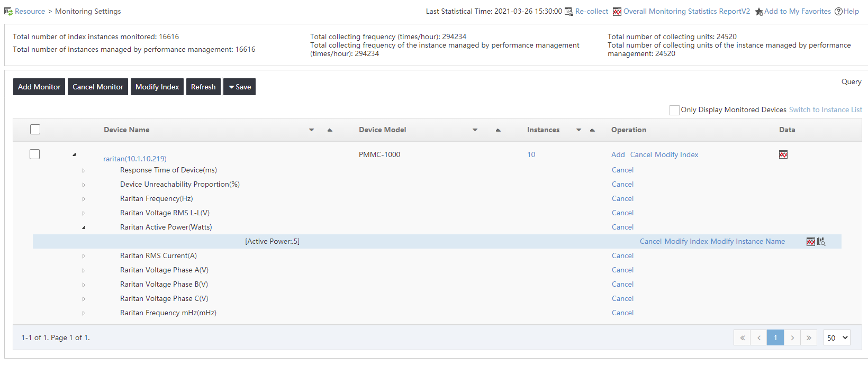Go to the previous page
The image size is (868, 384).
pyautogui.click(x=759, y=337)
